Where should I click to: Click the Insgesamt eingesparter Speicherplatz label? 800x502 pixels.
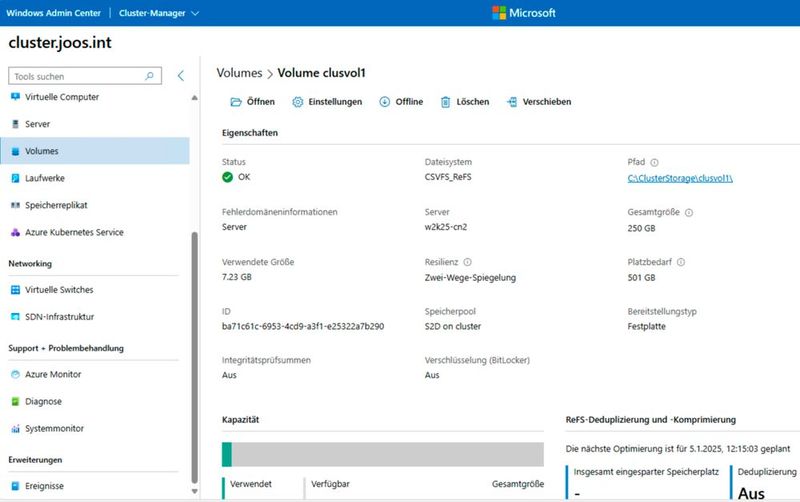646,472
